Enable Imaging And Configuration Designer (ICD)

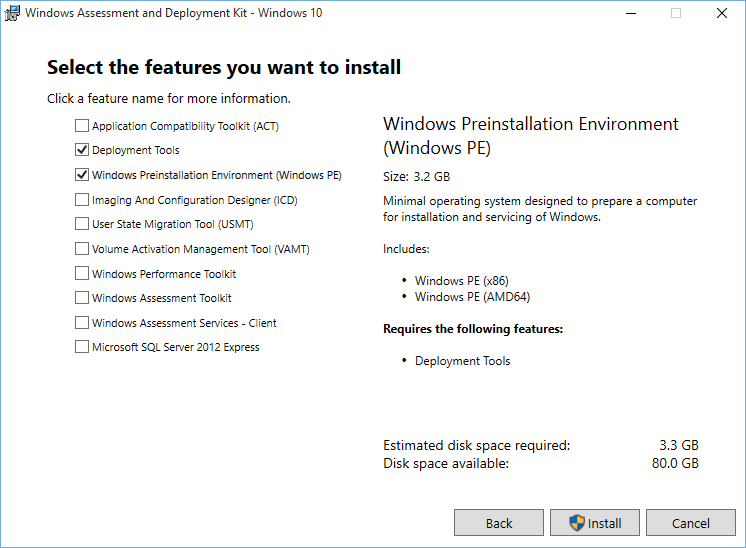point(82,200)
